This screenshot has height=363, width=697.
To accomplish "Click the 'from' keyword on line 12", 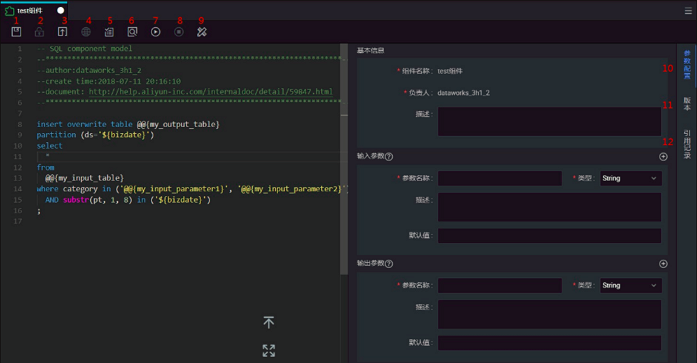I will pos(45,167).
